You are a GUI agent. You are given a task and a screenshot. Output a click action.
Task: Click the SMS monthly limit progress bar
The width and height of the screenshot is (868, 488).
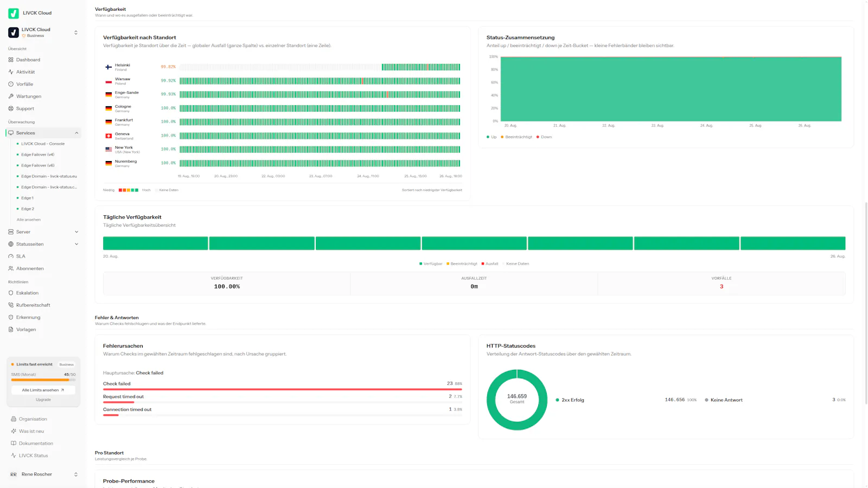pyautogui.click(x=43, y=380)
